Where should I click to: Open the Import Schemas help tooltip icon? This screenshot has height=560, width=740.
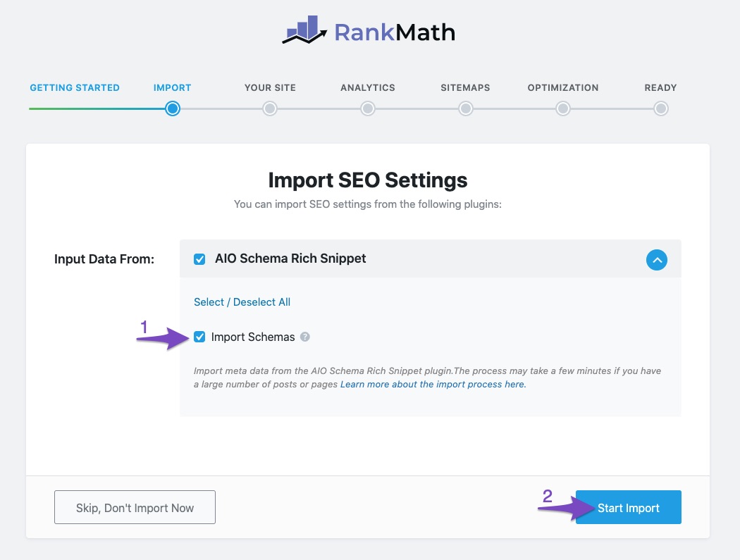coord(305,337)
